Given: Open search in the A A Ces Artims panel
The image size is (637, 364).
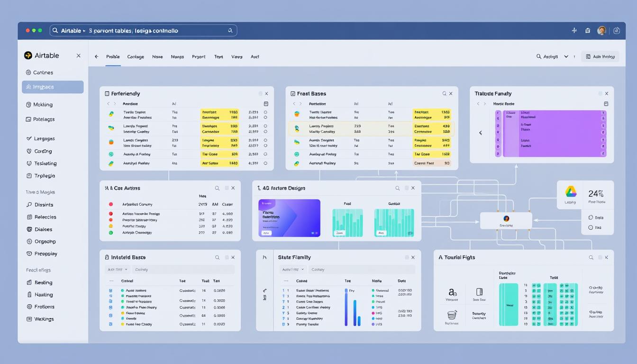Looking at the screenshot, I should pyautogui.click(x=217, y=188).
